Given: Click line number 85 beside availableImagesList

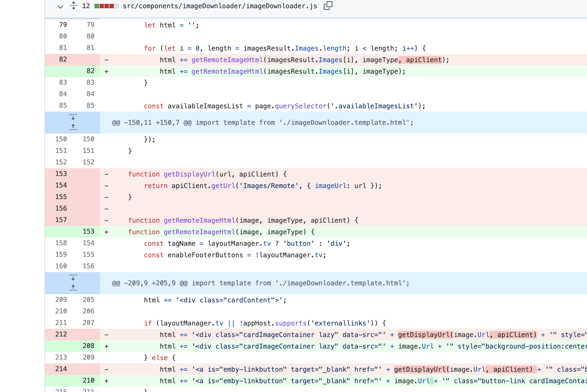Looking at the screenshot, I should coord(63,106).
